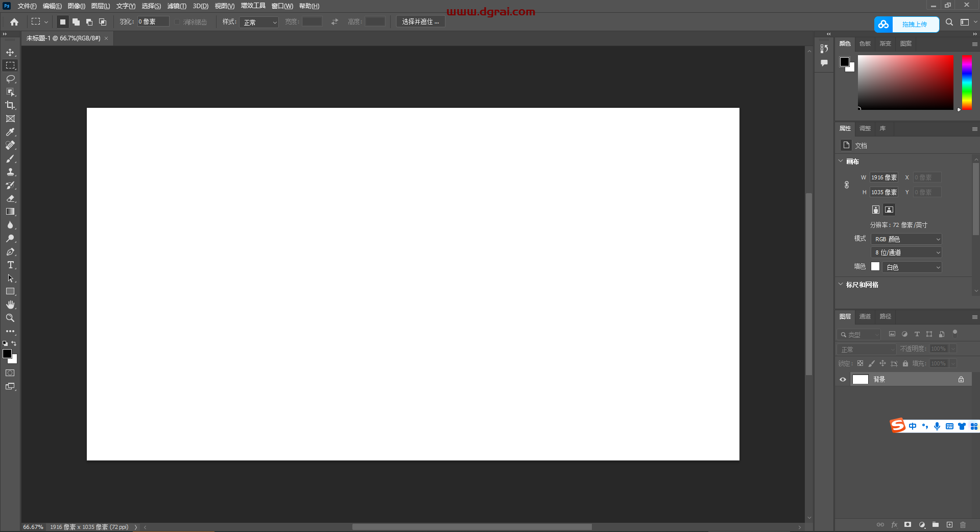The height and width of the screenshot is (532, 980).
Task: Choose the Horizontal Type tool
Action: (10, 265)
